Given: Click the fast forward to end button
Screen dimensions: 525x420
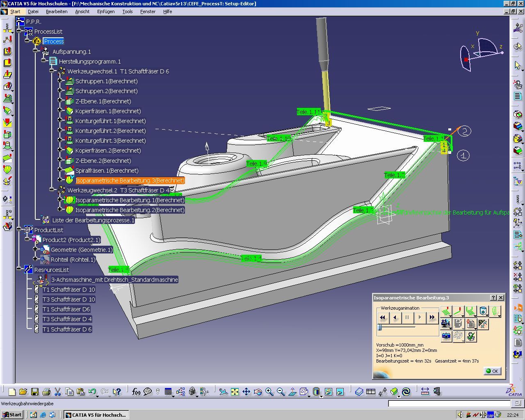Looking at the screenshot, I should [x=432, y=317].
